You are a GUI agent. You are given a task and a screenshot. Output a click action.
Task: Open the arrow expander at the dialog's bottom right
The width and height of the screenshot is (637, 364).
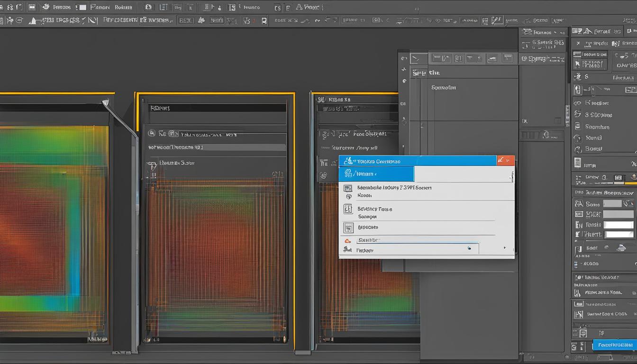(505, 247)
